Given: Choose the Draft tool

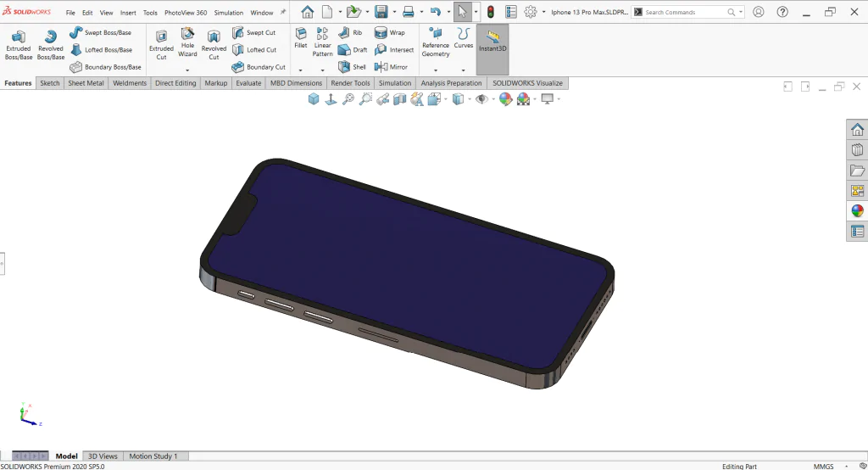Looking at the screenshot, I should click(x=353, y=50).
